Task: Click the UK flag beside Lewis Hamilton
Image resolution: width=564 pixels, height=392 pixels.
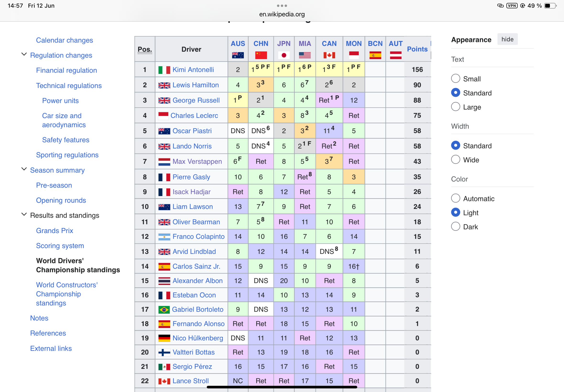Action: [x=164, y=85]
